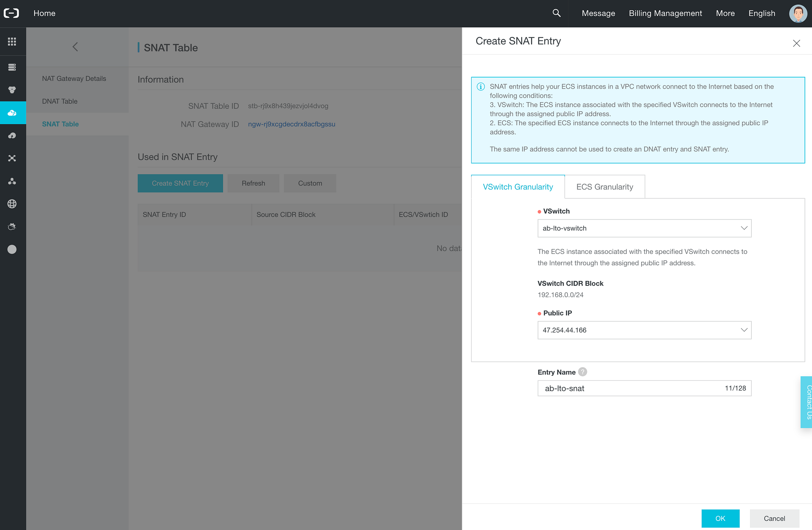The image size is (812, 530).
Task: Select the highlighted cloud VPC sidebar icon
Action: [x=12, y=113]
